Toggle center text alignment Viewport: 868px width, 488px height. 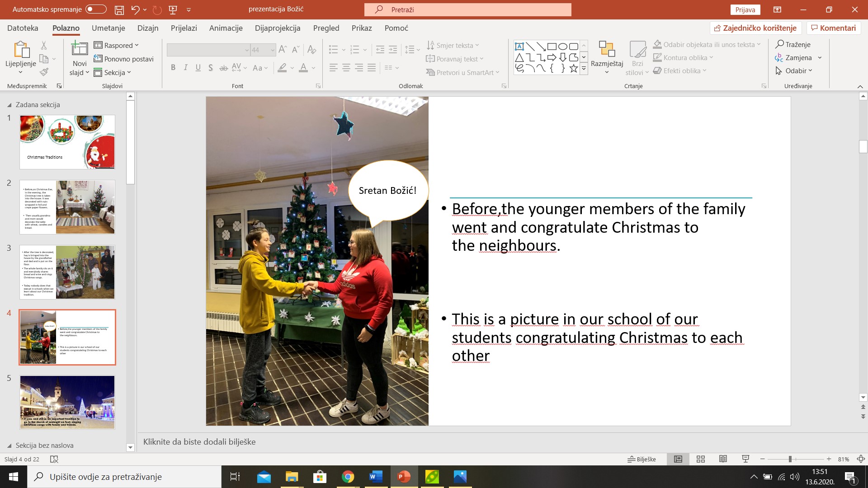346,68
